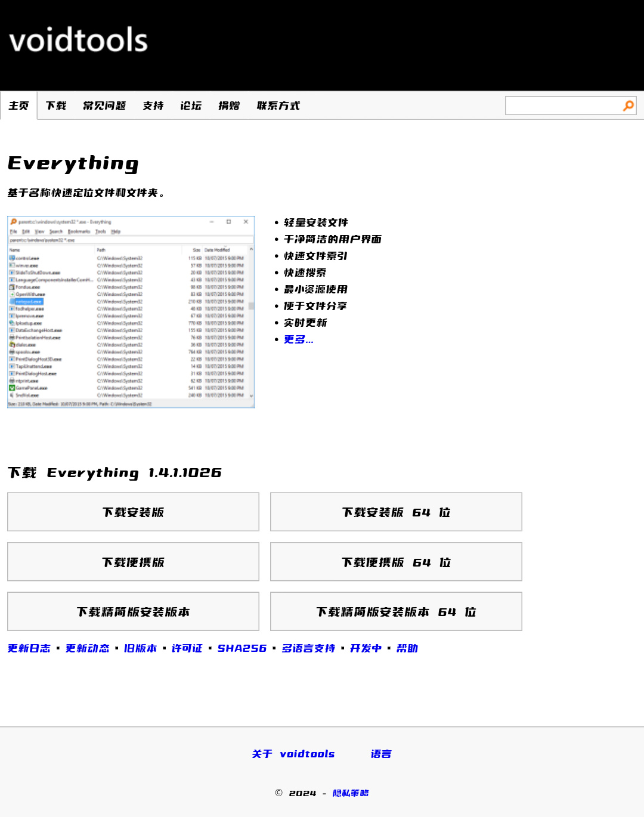644x817 pixels.
Task: Click the 快速文件索引 bullet text
Action: click(316, 256)
